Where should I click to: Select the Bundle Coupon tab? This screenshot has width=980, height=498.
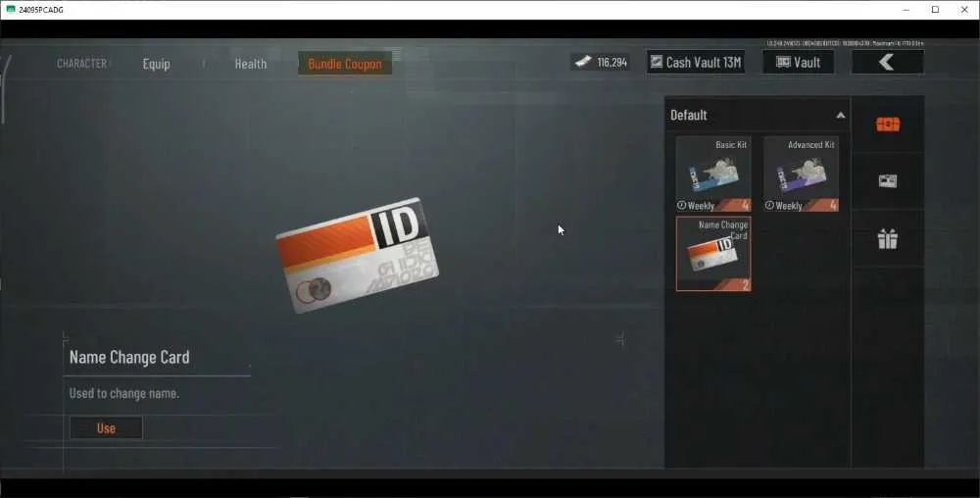point(345,63)
